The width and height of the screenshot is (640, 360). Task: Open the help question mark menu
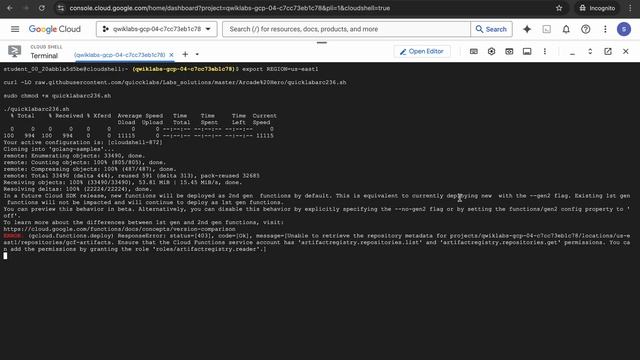click(x=586, y=29)
